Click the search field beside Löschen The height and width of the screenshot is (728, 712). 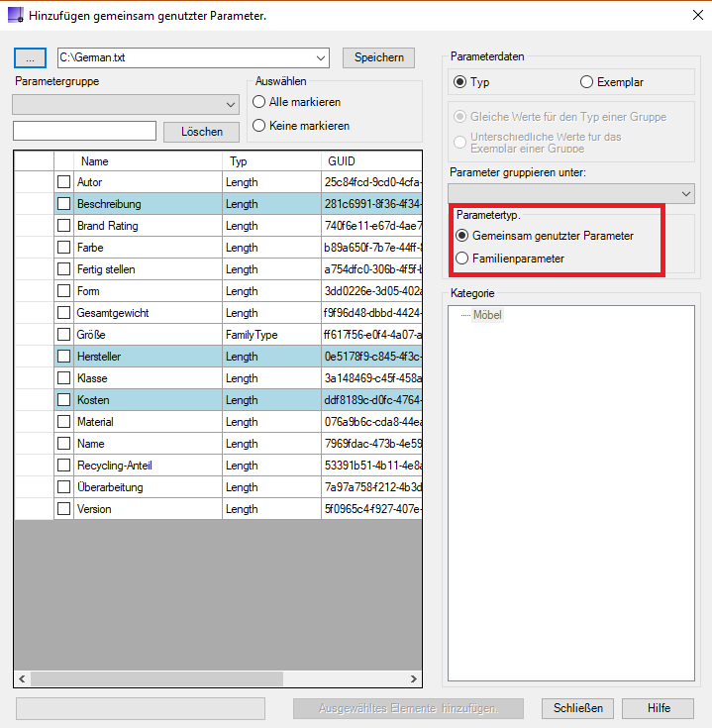[x=84, y=131]
